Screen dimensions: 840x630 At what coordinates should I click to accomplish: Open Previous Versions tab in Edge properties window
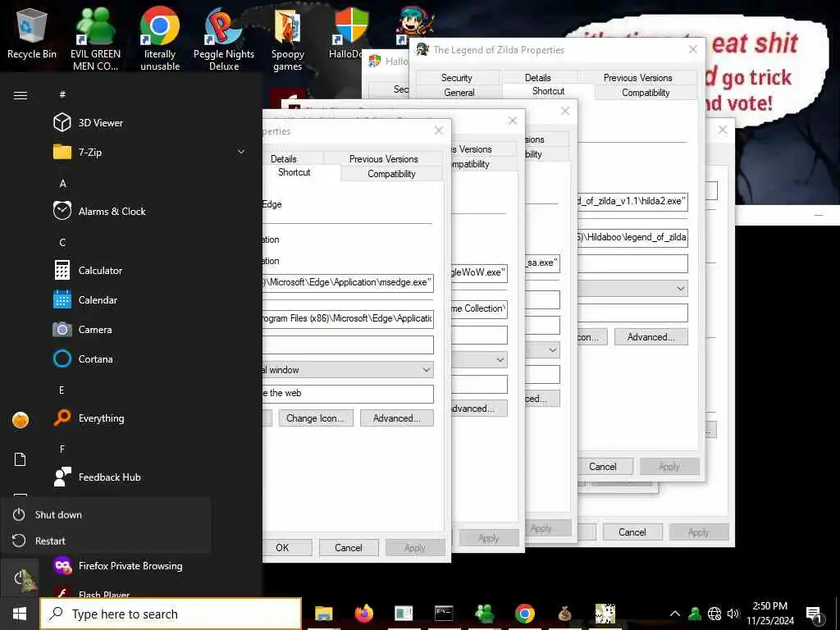(383, 158)
